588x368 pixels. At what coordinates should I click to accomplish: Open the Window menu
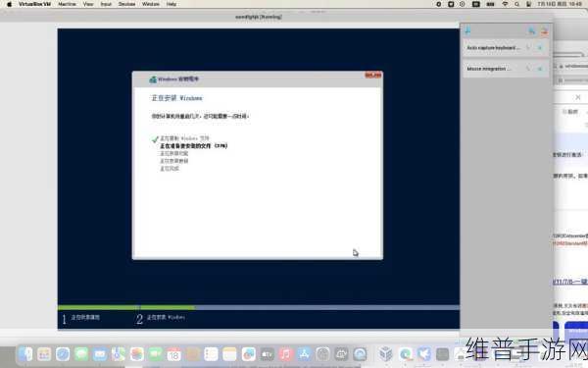151,4
